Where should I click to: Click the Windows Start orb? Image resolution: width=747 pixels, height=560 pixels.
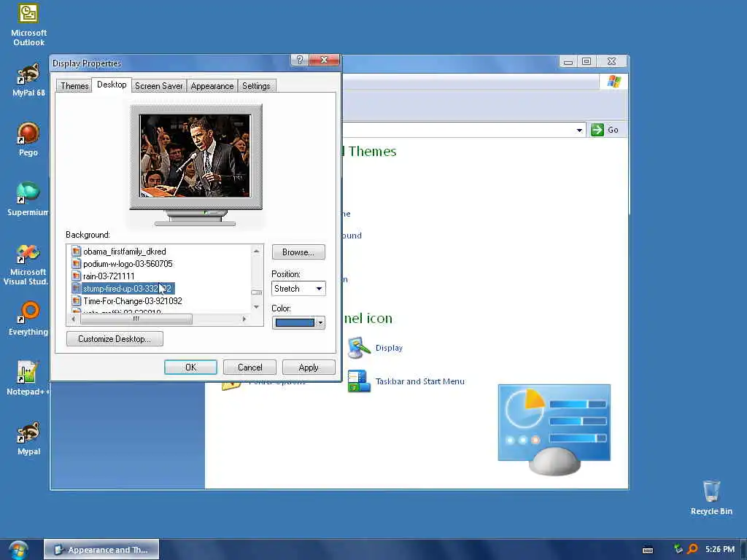[x=18, y=550]
